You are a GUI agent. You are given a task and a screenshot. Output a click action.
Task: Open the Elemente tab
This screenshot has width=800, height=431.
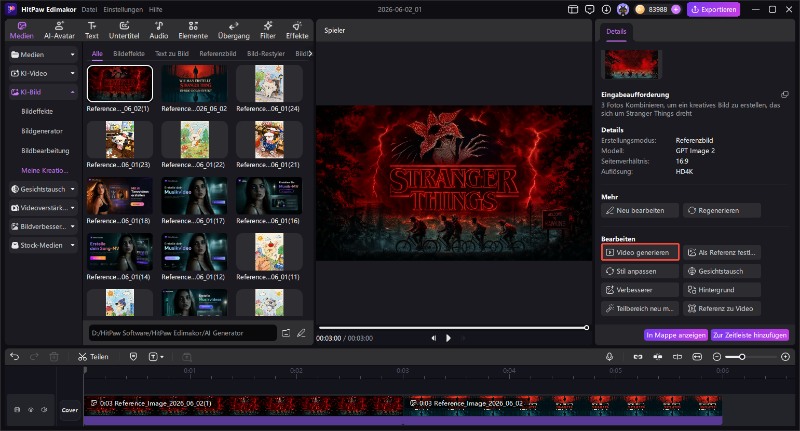(193, 31)
